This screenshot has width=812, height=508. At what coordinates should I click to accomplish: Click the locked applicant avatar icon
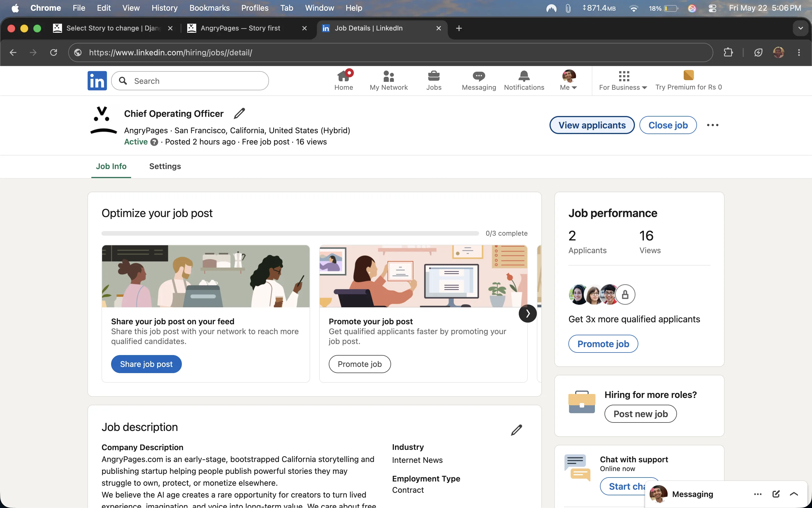click(x=625, y=295)
